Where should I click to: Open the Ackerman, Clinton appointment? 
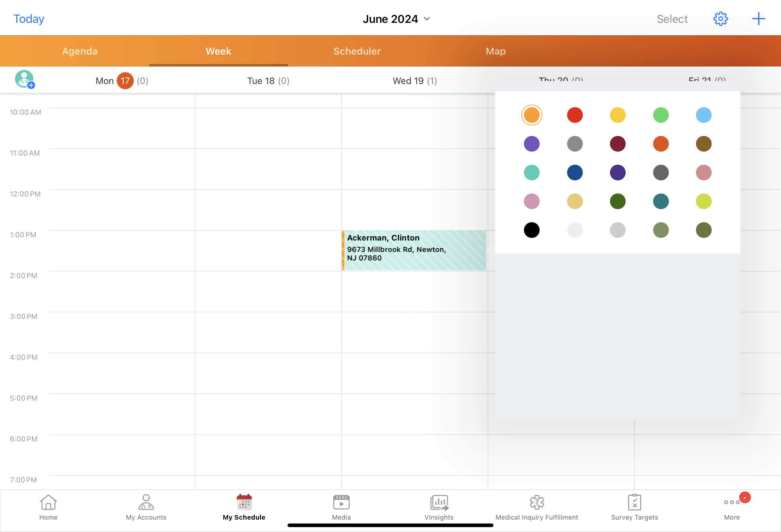414,250
